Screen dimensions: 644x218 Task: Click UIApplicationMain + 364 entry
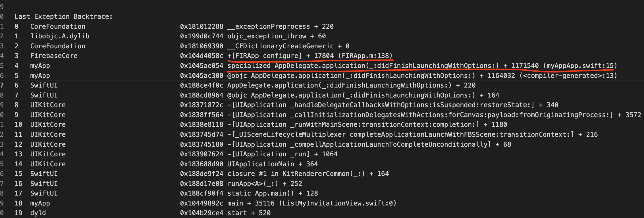point(273,164)
